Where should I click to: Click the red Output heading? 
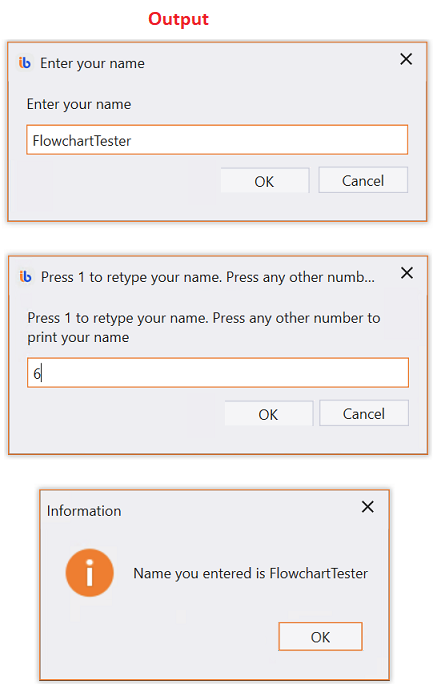click(178, 19)
